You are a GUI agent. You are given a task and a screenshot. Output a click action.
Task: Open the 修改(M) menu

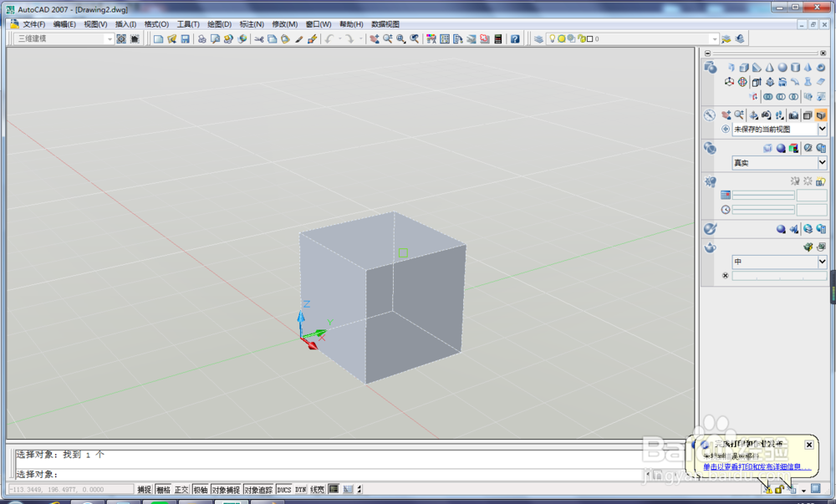click(285, 24)
